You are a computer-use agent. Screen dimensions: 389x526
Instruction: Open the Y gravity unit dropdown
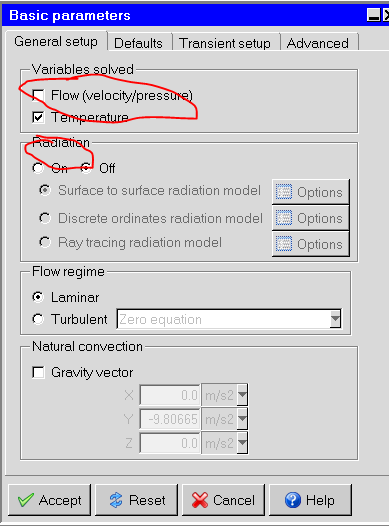click(242, 419)
